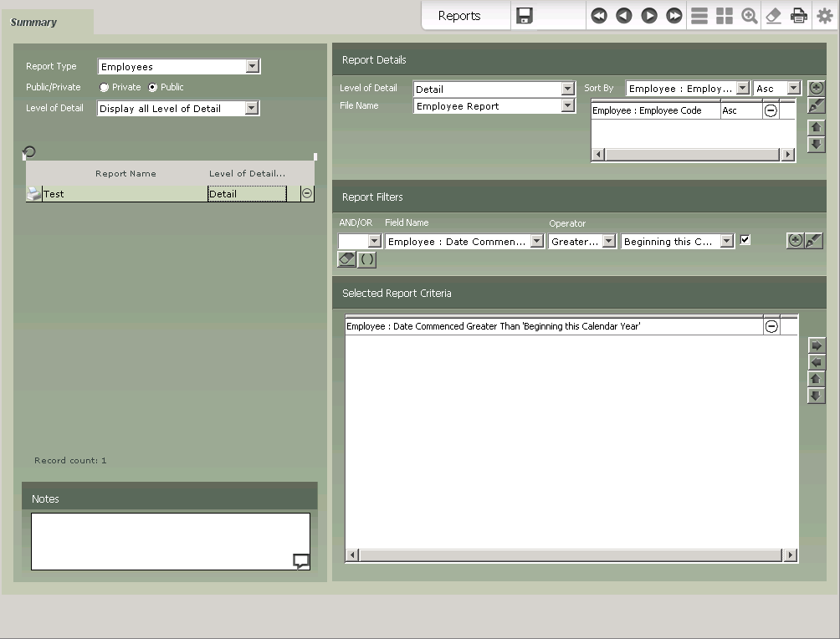840x639 pixels.
Task: Remove Employee Code sort row
Action: pos(771,110)
